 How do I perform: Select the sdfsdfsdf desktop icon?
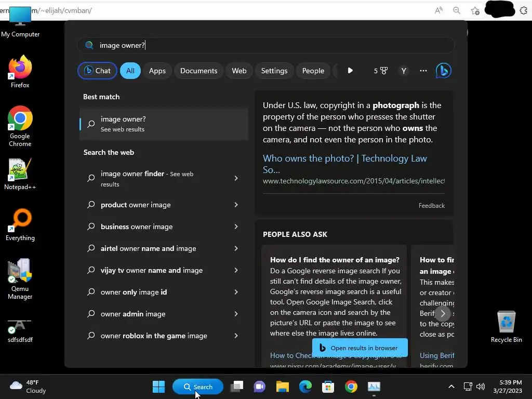(x=20, y=331)
